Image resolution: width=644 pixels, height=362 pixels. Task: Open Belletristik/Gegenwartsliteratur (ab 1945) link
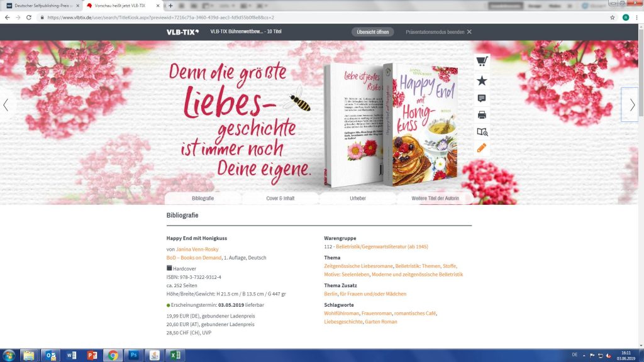coord(382,246)
